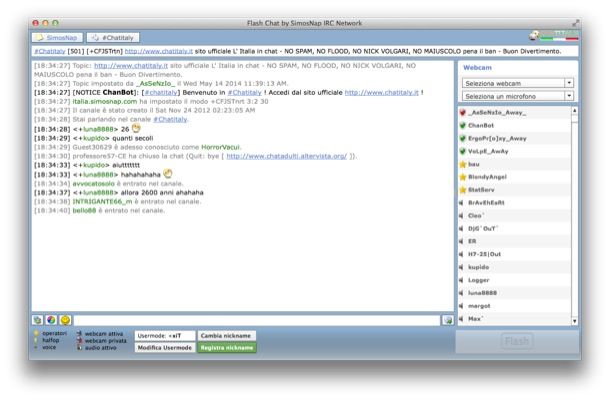The width and height of the screenshot is (610, 400).
Task: Click the Webcam panel heading
Action: click(x=477, y=67)
